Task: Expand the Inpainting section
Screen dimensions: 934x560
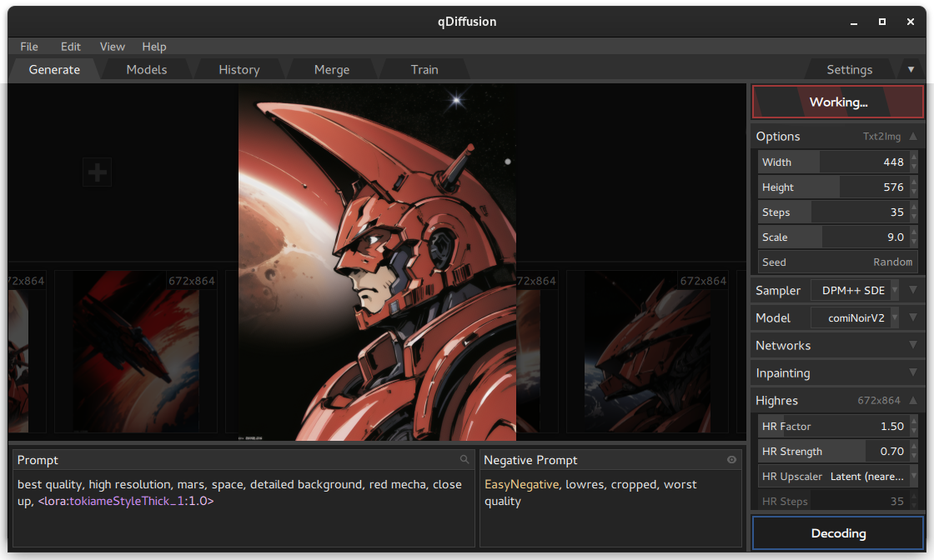Action: click(x=836, y=373)
